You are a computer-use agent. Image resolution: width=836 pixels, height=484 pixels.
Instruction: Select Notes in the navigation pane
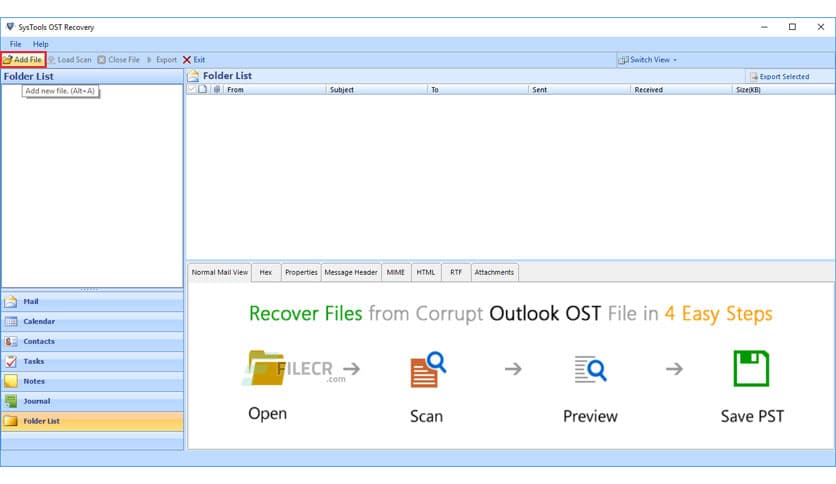coord(92,382)
